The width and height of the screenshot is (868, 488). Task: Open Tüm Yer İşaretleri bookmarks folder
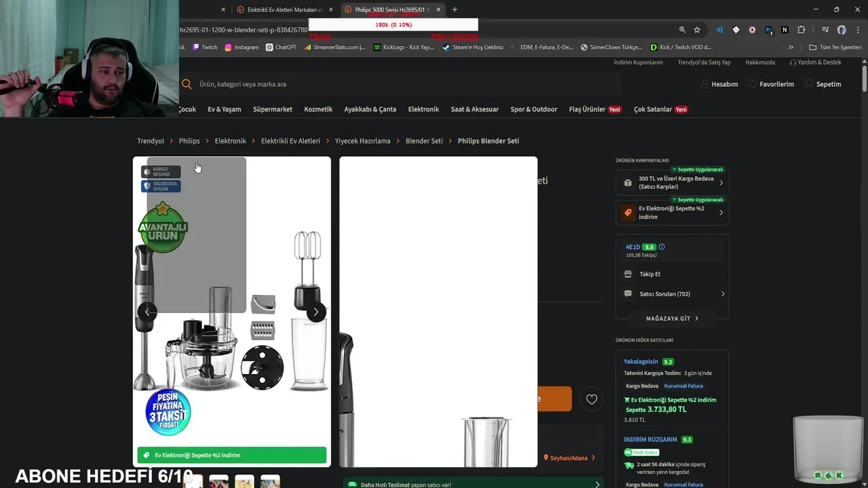(x=836, y=47)
